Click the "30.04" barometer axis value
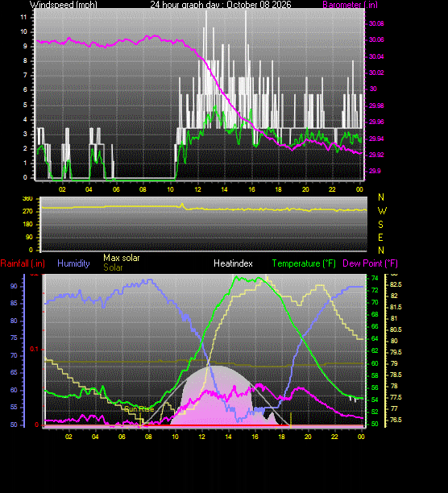The image size is (448, 493). (x=376, y=56)
